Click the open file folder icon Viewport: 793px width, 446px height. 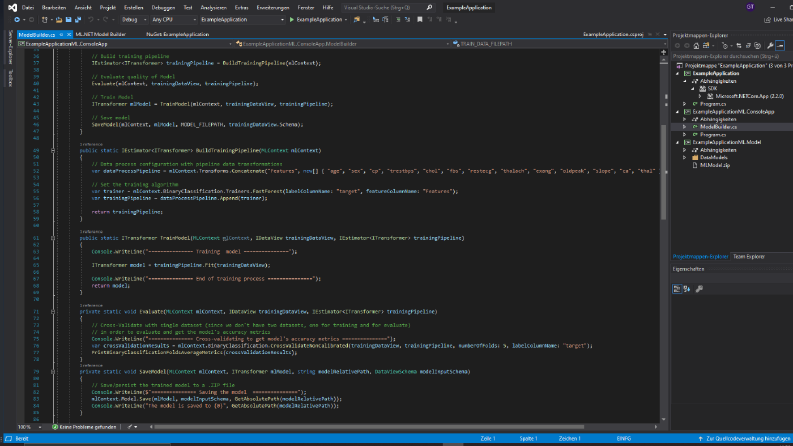59,20
